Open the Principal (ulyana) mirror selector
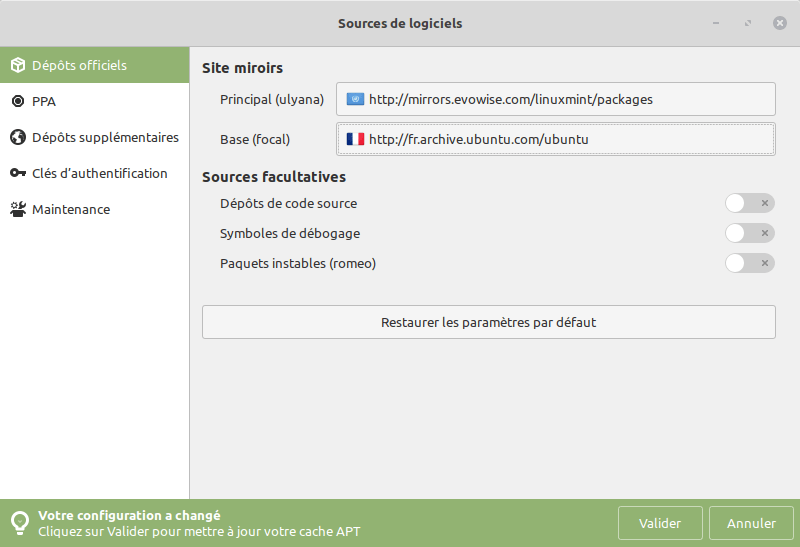This screenshot has width=800, height=547. [x=555, y=99]
